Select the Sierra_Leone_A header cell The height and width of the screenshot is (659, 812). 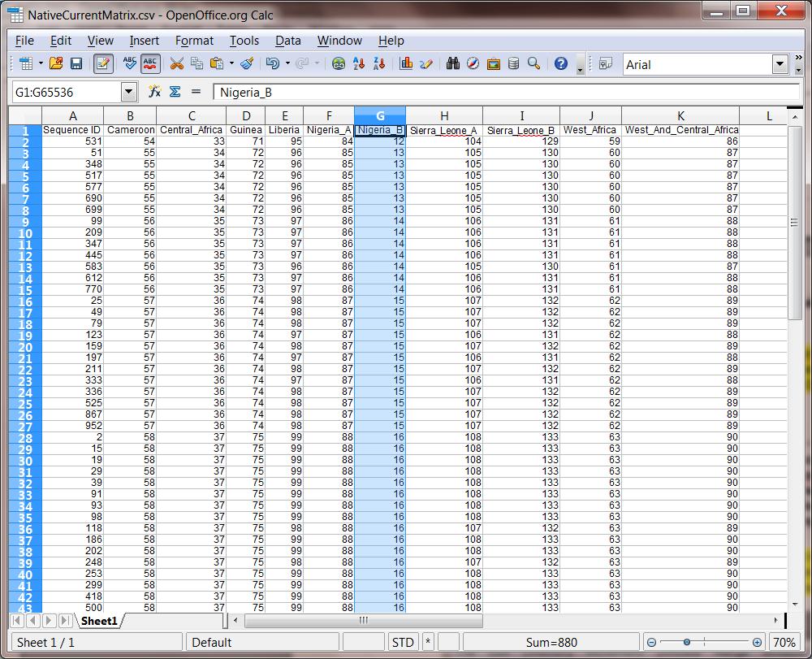pos(444,130)
